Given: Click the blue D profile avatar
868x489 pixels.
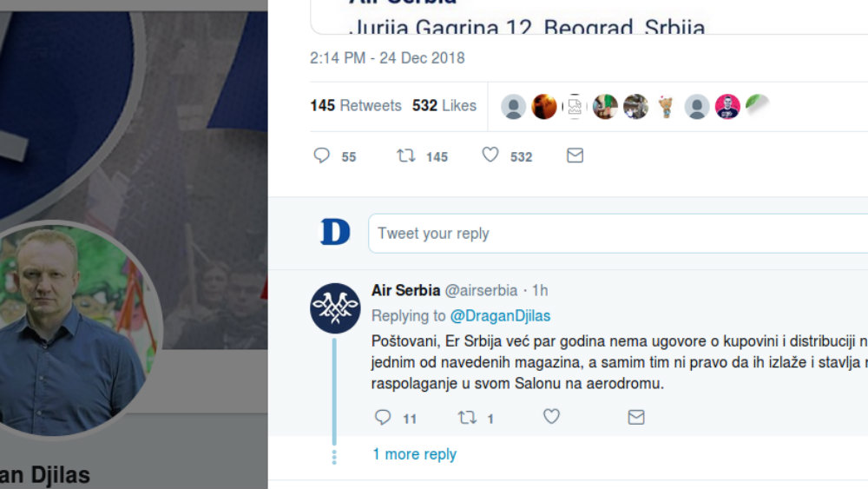Looking at the screenshot, I should click(x=335, y=233).
